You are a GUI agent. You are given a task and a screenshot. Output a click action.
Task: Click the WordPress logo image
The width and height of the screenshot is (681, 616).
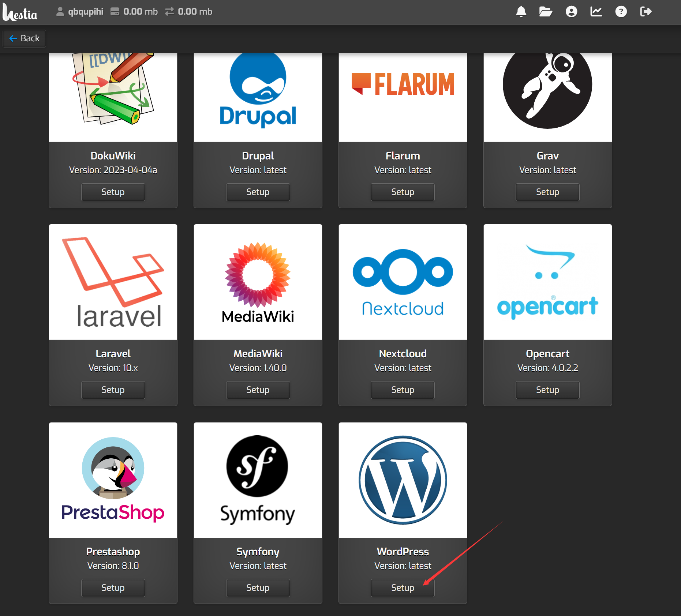click(x=403, y=480)
